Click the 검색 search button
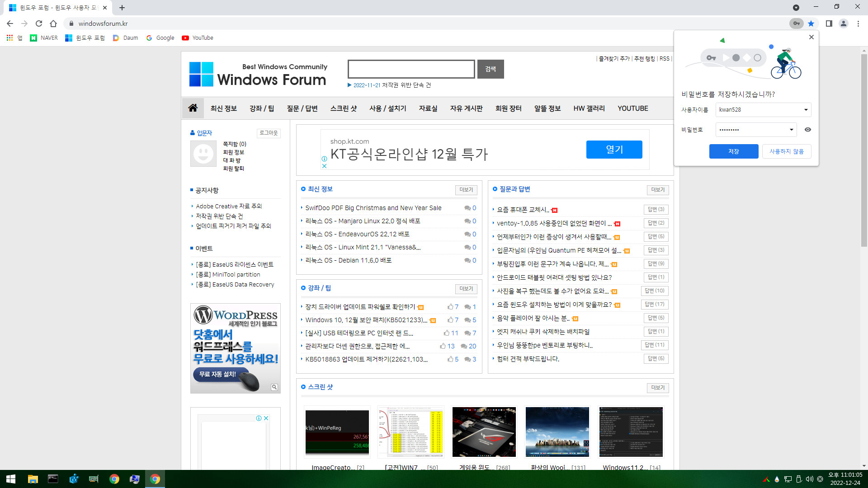Screen dimensions: 868x488 [x=491, y=69]
